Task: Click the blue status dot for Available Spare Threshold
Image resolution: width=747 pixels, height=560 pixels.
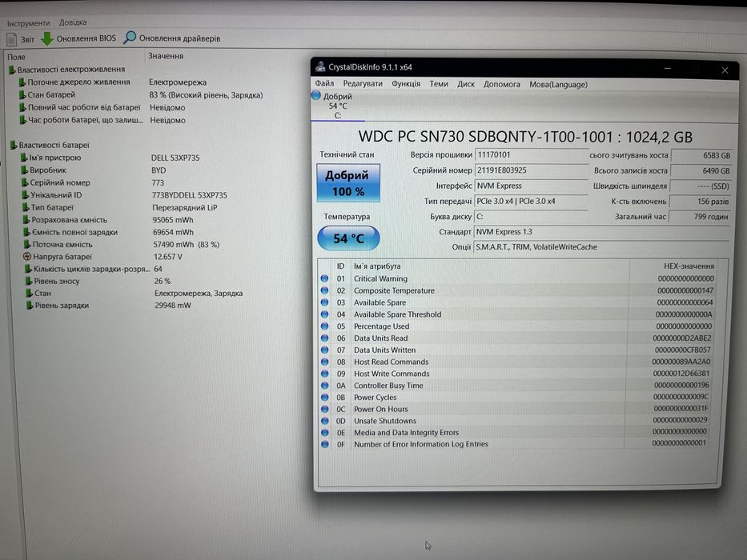Action: point(324,314)
